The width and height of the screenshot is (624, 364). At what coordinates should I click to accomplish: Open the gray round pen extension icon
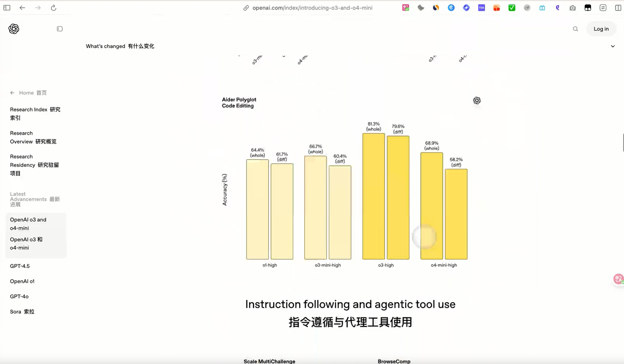click(x=527, y=8)
